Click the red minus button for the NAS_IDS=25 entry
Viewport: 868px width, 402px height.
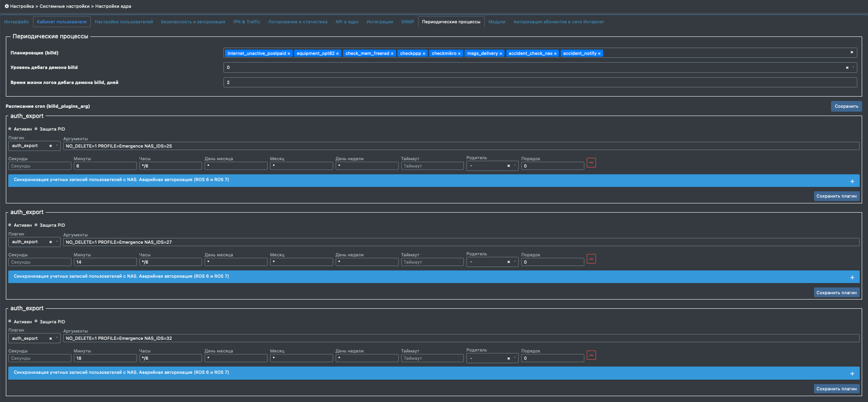tap(591, 163)
